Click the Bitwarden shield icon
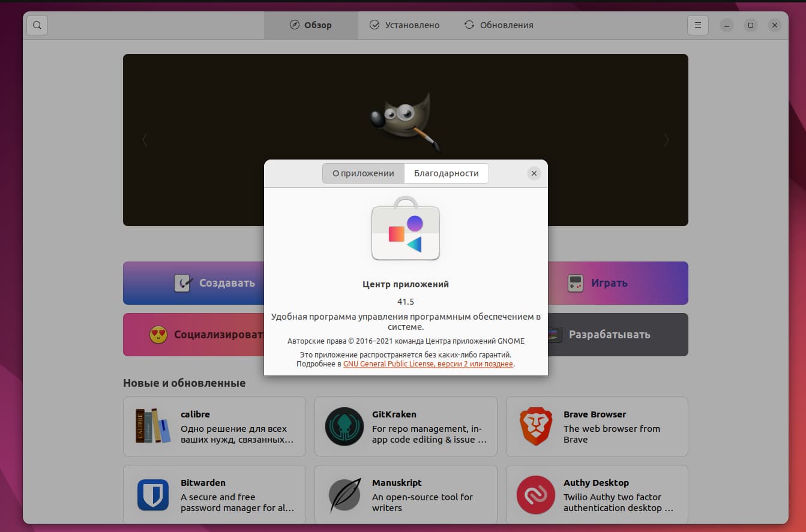Image resolution: width=806 pixels, height=532 pixels. click(152, 494)
